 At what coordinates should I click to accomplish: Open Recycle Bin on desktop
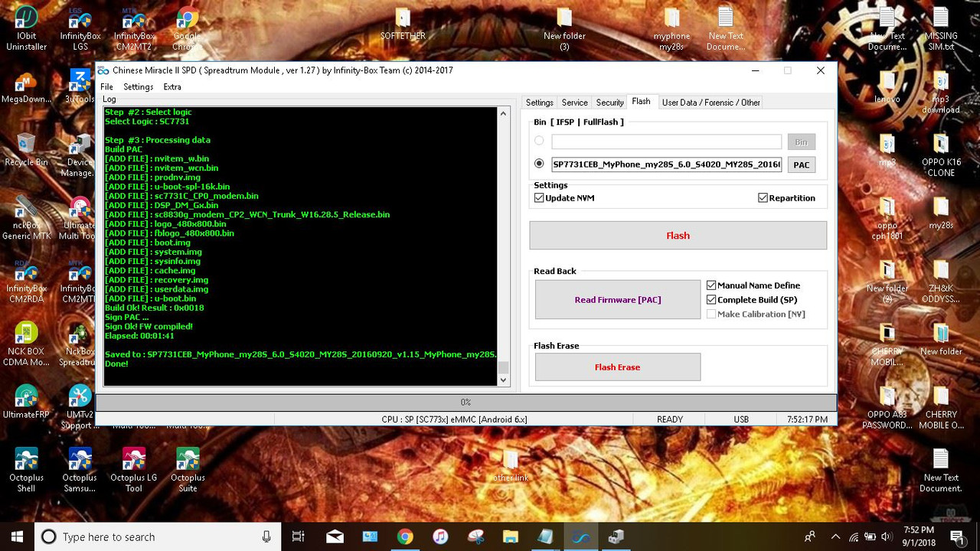(x=26, y=149)
